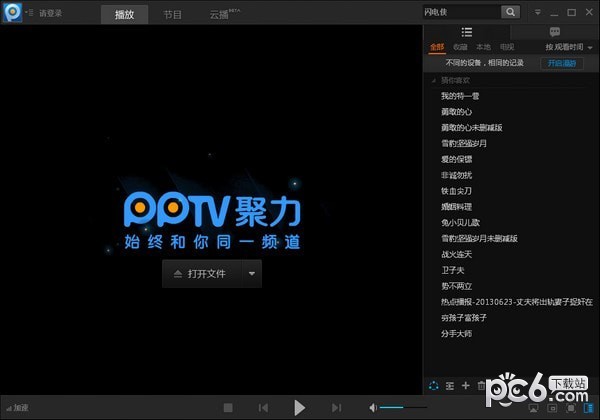Open the main menu icon beside the logo

click(29, 13)
